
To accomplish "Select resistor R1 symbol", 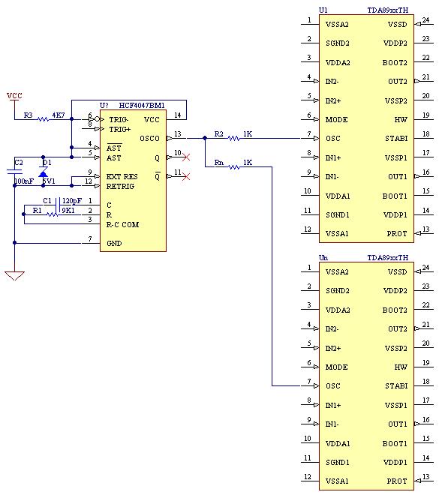I will pyautogui.click(x=52, y=214).
